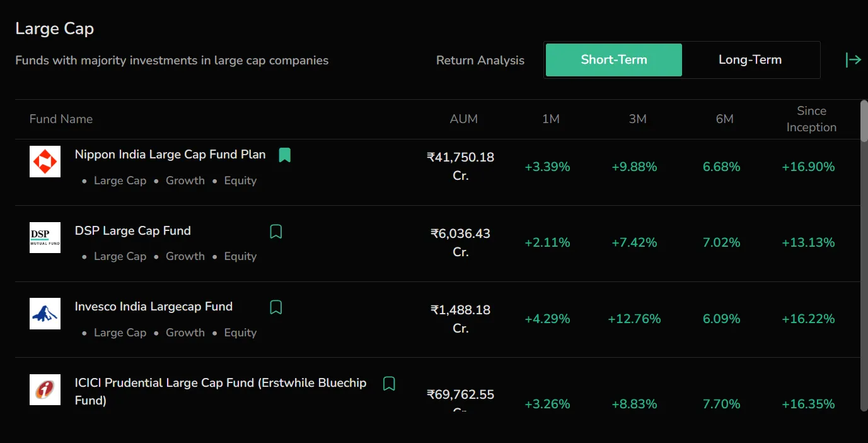Click the expand arrow icon beside Long-Term
868x443 pixels.
pos(853,60)
